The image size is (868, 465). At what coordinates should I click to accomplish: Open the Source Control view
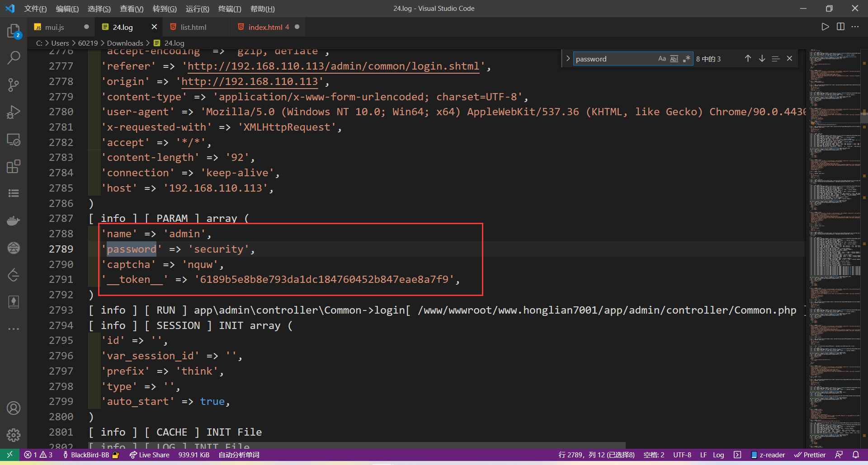click(x=14, y=85)
